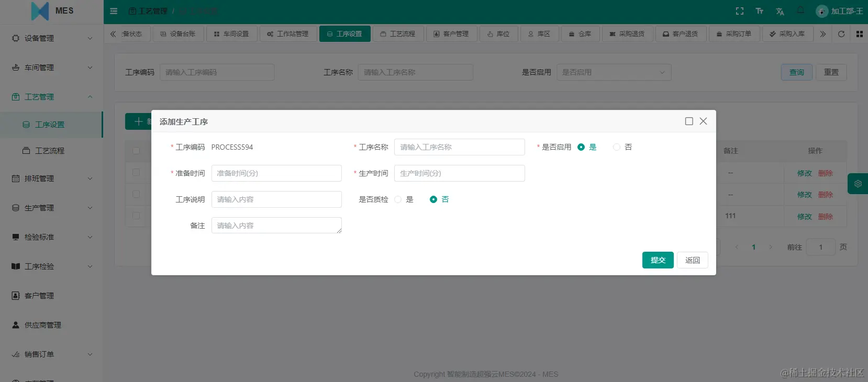Select 是 for 是否启用

(587, 147)
